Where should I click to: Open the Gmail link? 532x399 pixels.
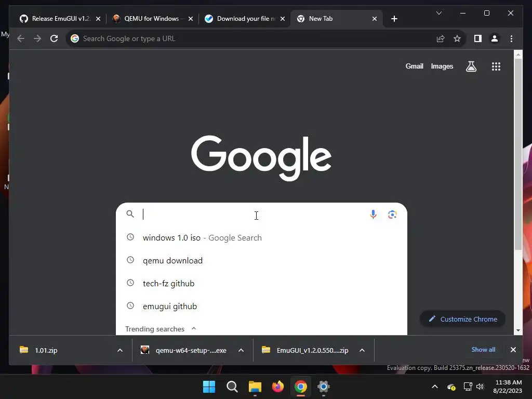click(414, 66)
